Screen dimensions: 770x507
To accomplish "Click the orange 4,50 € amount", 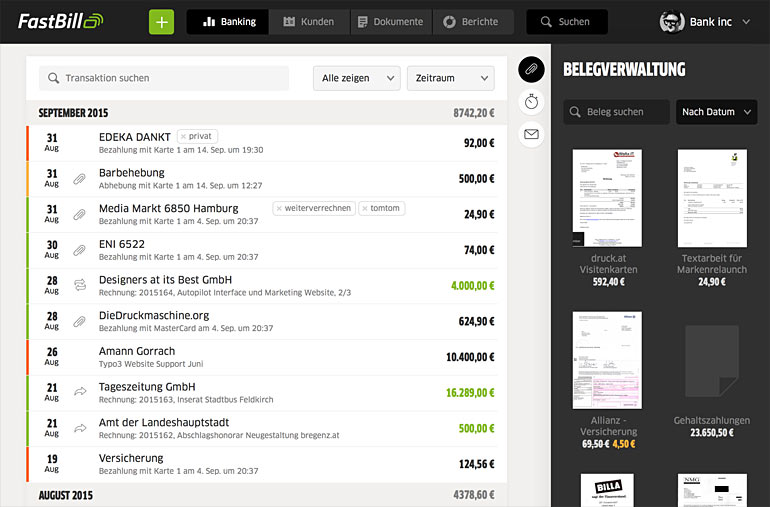I will [x=624, y=444].
